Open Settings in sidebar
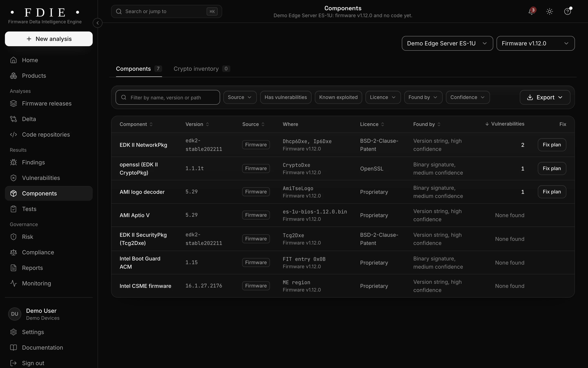 49,332
